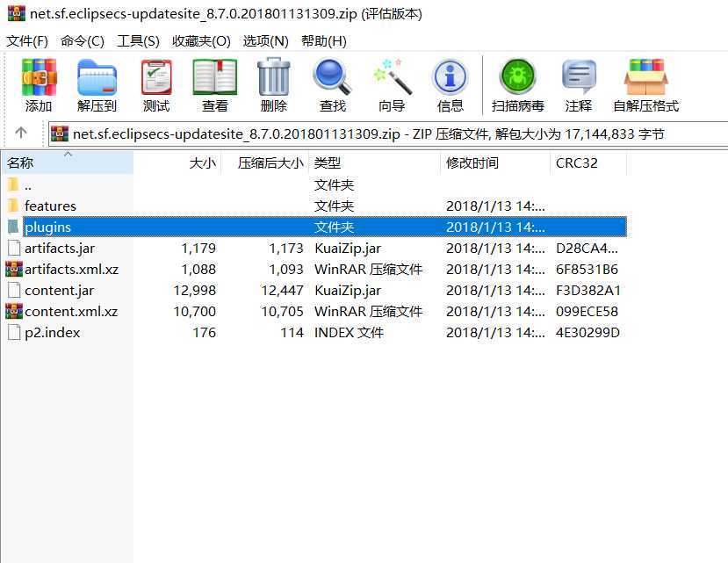Click CRC32 value 099ECE58
This screenshot has width=728, height=563.
[x=587, y=312]
